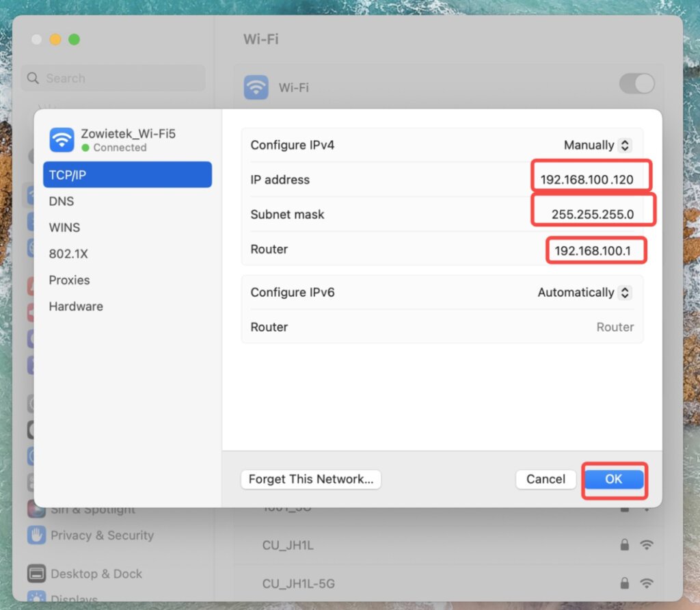Switch to the DNS tab

pyautogui.click(x=61, y=201)
